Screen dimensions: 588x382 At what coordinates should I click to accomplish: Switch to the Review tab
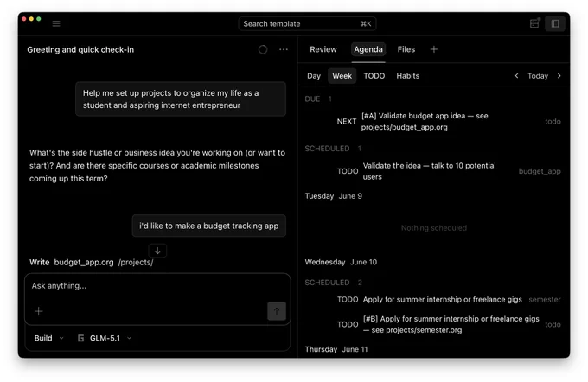click(x=323, y=49)
